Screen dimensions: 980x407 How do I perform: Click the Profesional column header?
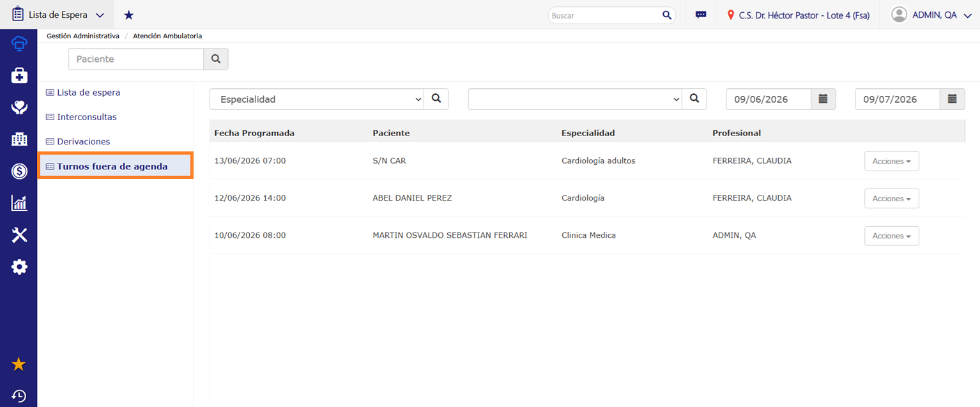coord(737,133)
